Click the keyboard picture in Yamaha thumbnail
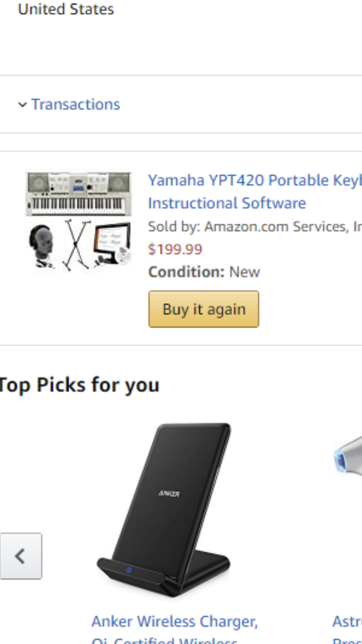 click(x=78, y=194)
